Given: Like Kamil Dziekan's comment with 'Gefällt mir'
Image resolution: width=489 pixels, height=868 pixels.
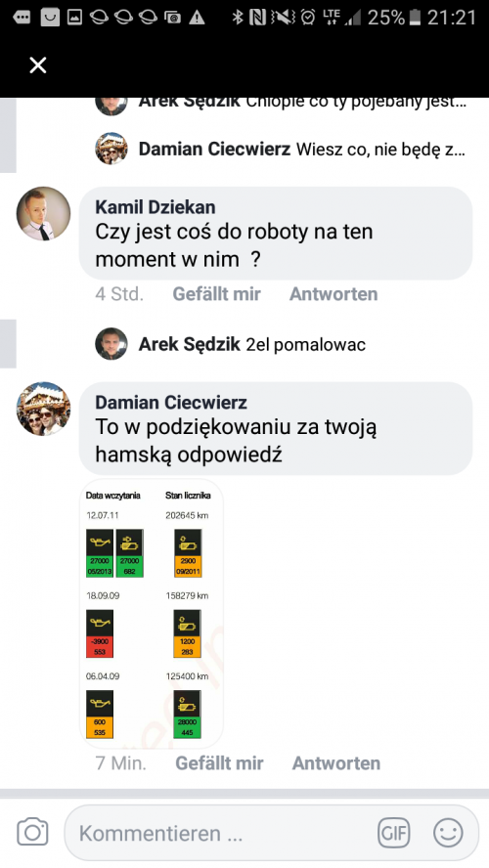Looking at the screenshot, I should click(216, 294).
